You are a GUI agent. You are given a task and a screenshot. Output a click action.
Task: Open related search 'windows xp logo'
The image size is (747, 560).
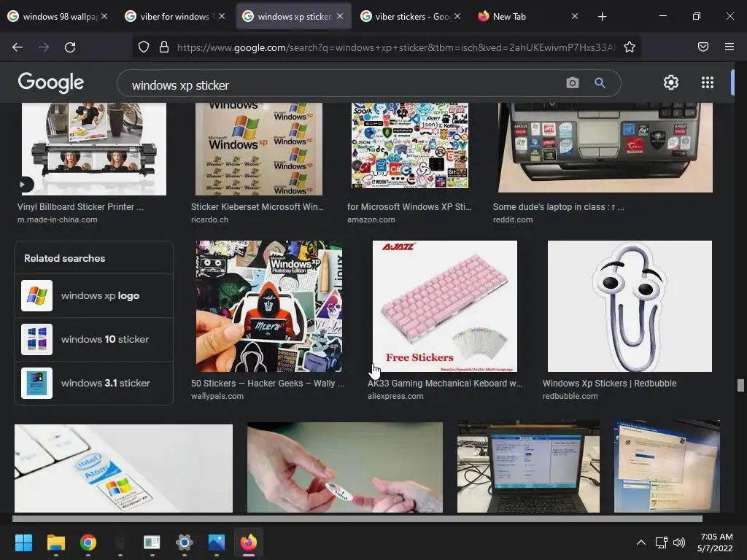point(94,296)
